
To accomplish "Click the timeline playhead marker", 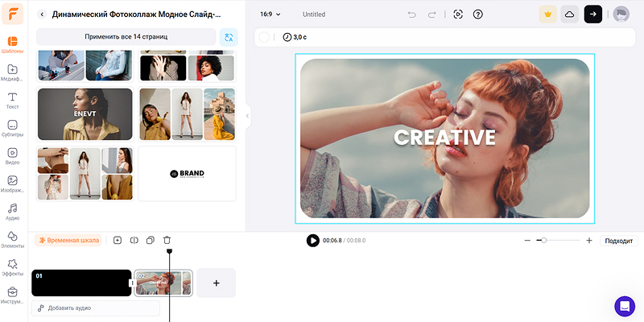I will pyautogui.click(x=169, y=251).
